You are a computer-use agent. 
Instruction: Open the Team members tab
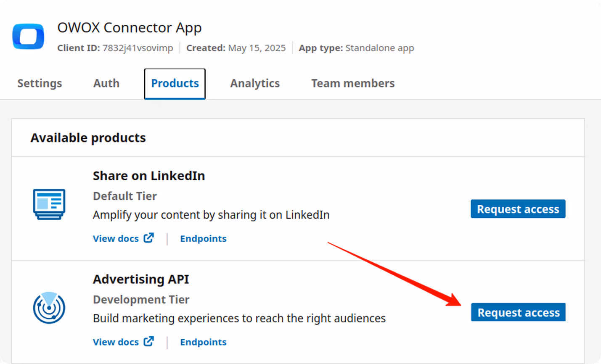click(352, 83)
